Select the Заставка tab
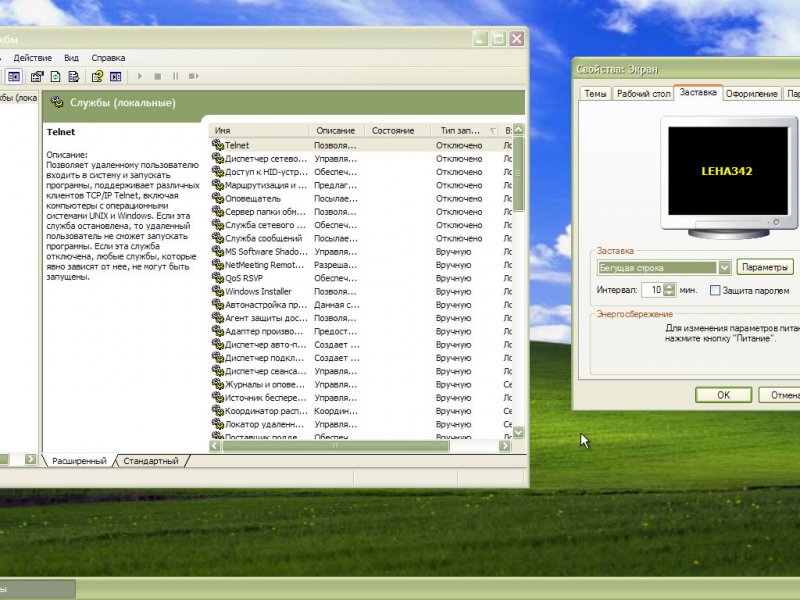 tap(698, 92)
